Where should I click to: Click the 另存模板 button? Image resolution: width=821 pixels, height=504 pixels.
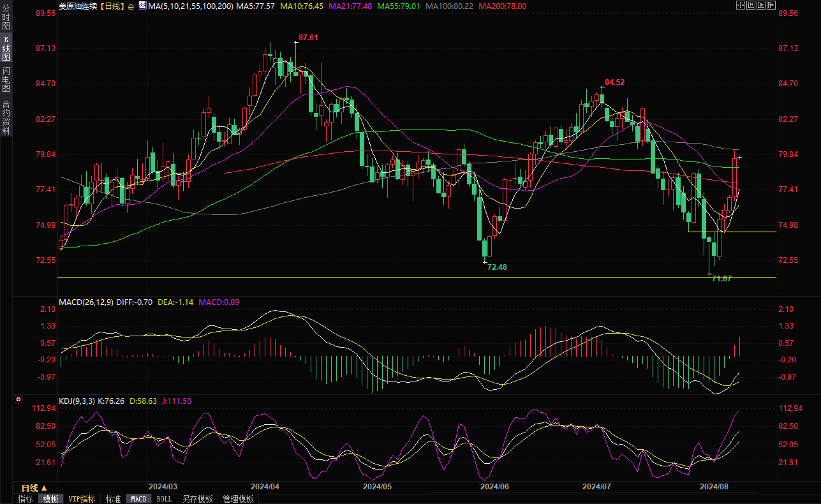point(197,499)
